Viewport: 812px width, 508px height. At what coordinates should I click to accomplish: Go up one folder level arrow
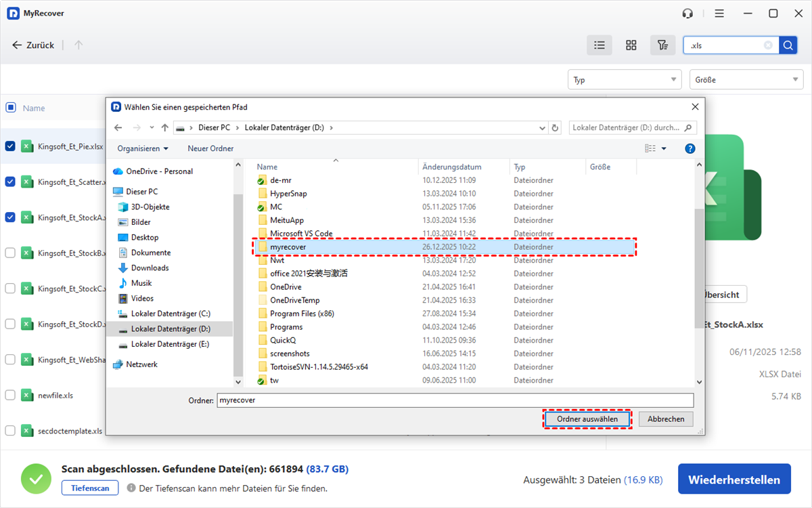coord(165,127)
